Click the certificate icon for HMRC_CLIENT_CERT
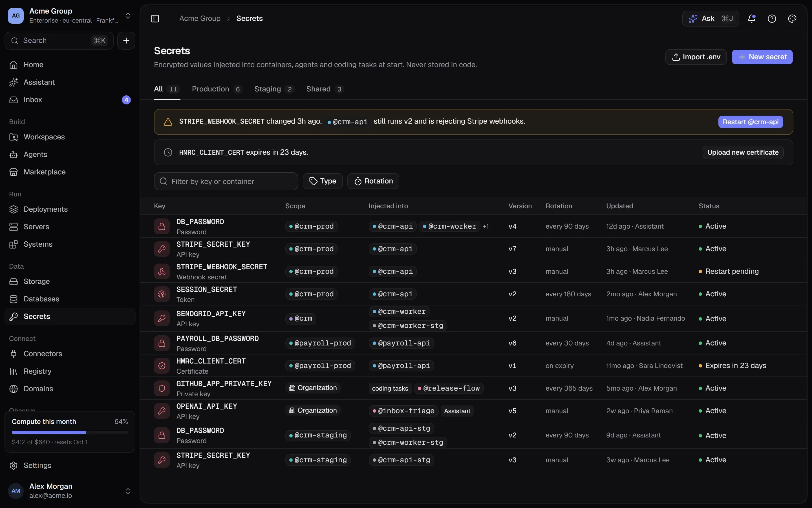812x508 pixels. pyautogui.click(x=162, y=365)
